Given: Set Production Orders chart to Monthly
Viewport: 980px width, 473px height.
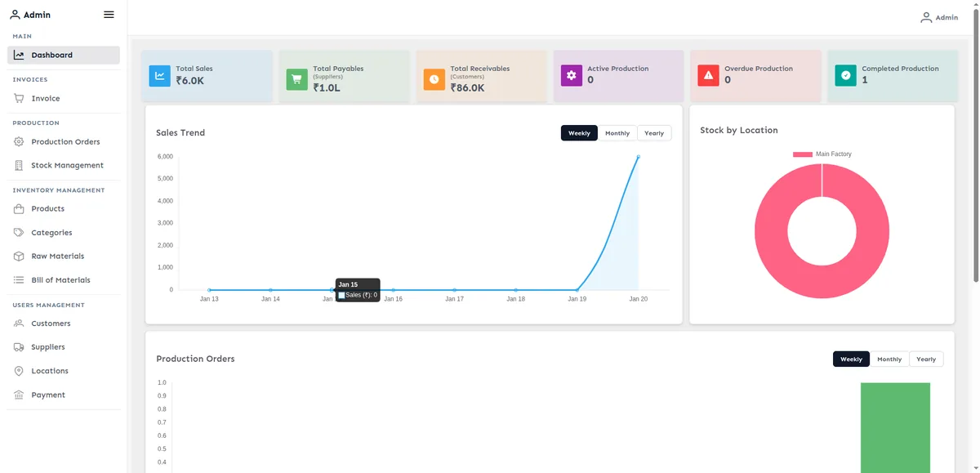Looking at the screenshot, I should (x=889, y=359).
